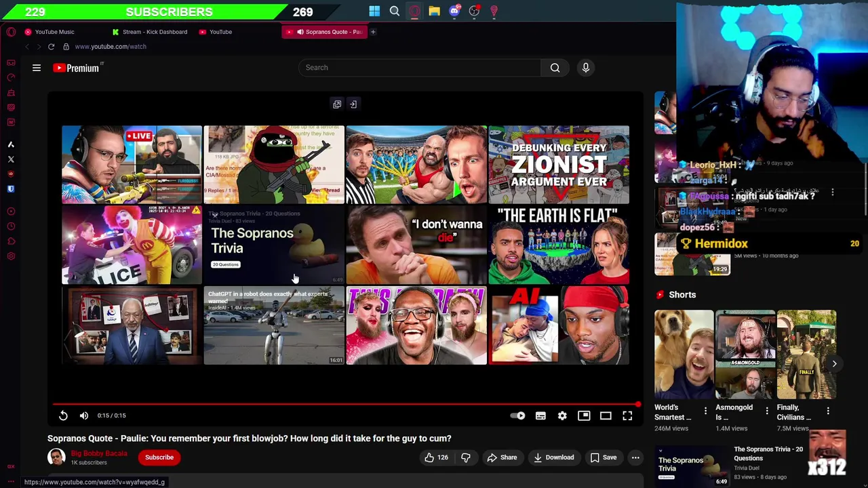Screen dimensions: 868x488
Task: Open Windows taskbar search
Action: coord(395,12)
